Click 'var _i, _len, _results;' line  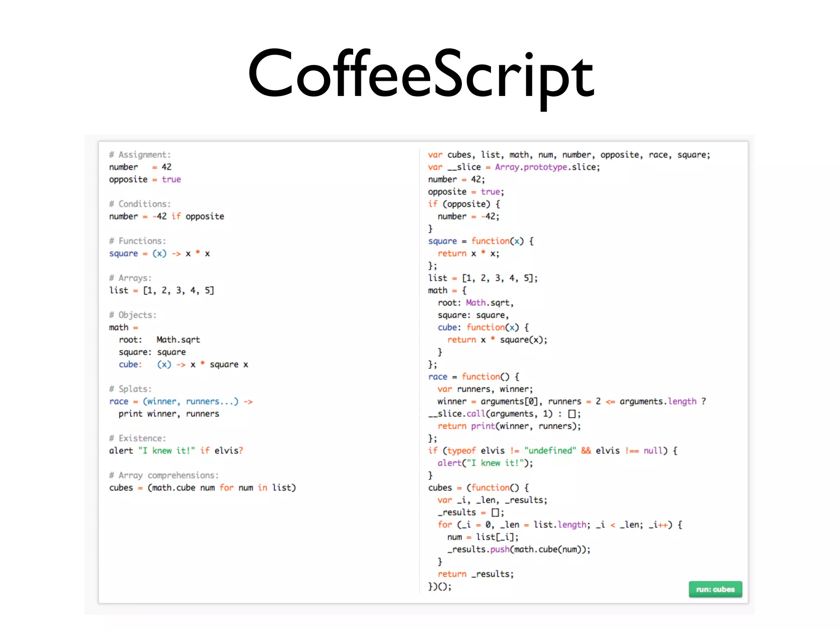[493, 500]
